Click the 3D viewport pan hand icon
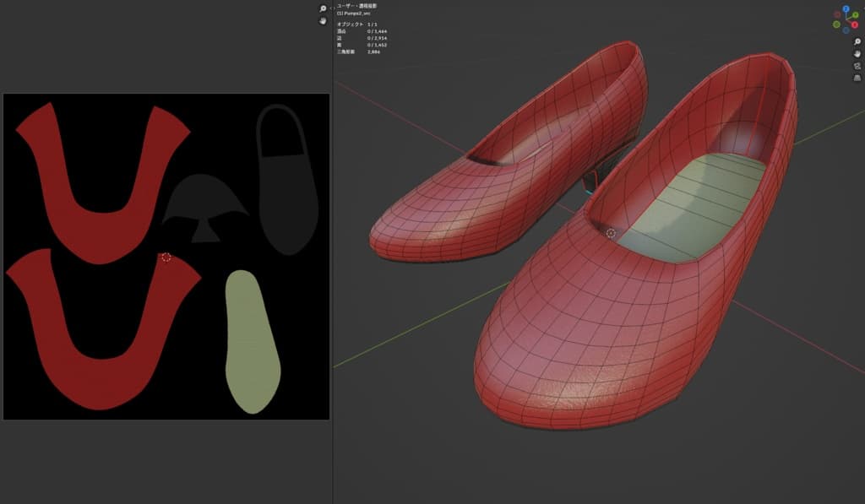 (856, 53)
